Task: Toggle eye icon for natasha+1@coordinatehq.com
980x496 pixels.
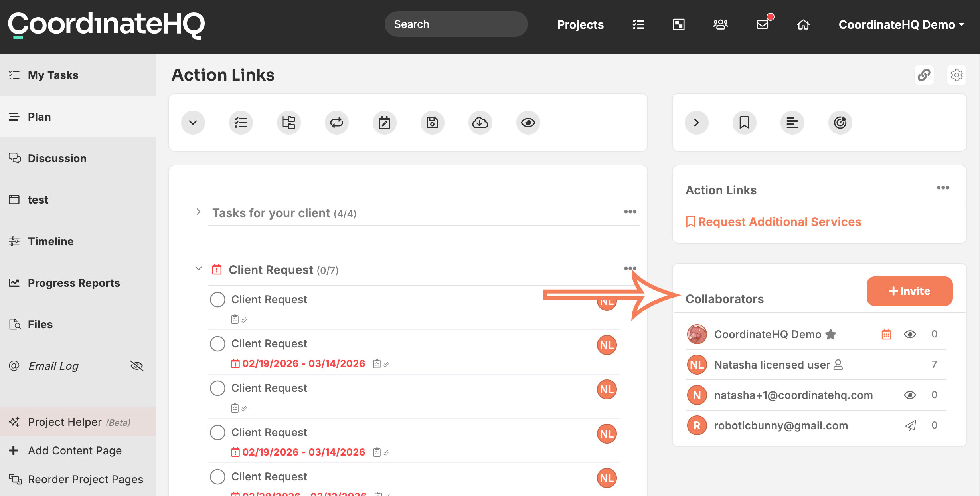Action: (910, 395)
